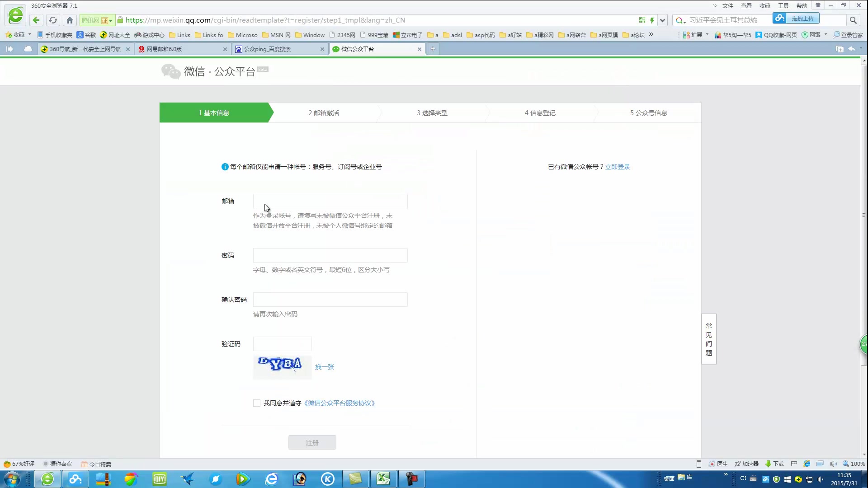Screen dimensions: 868x488
Task: Click the 密码 password input field
Action: coord(330,254)
